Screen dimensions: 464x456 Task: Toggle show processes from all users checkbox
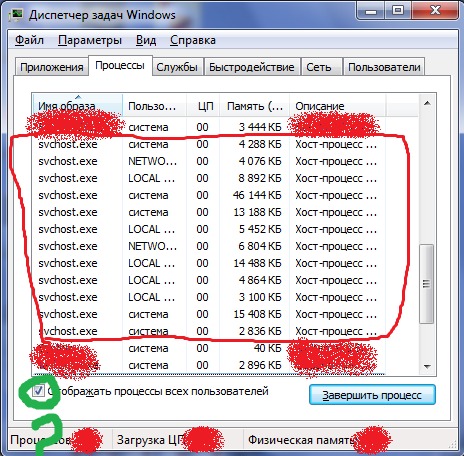[x=38, y=391]
